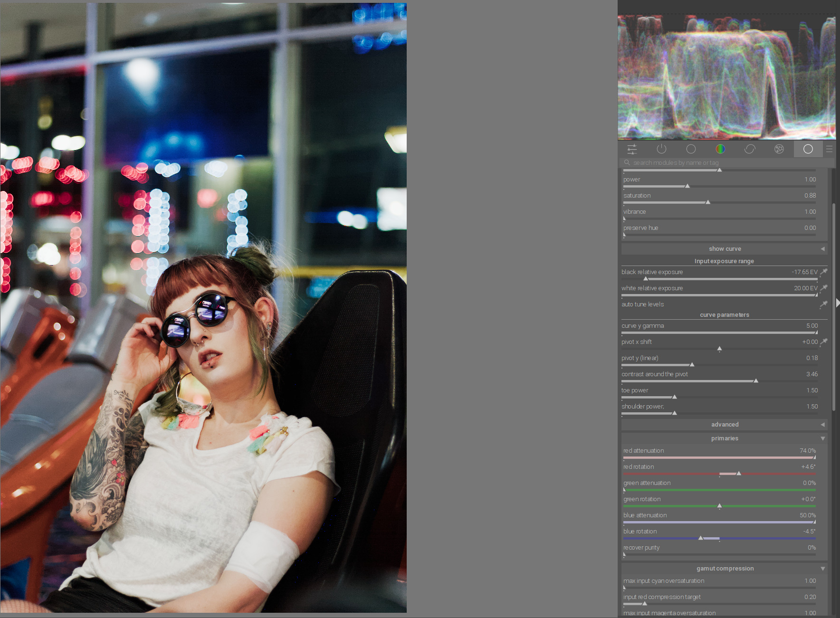840x618 pixels.
Task: Open the effects group star icon
Action: [779, 149]
